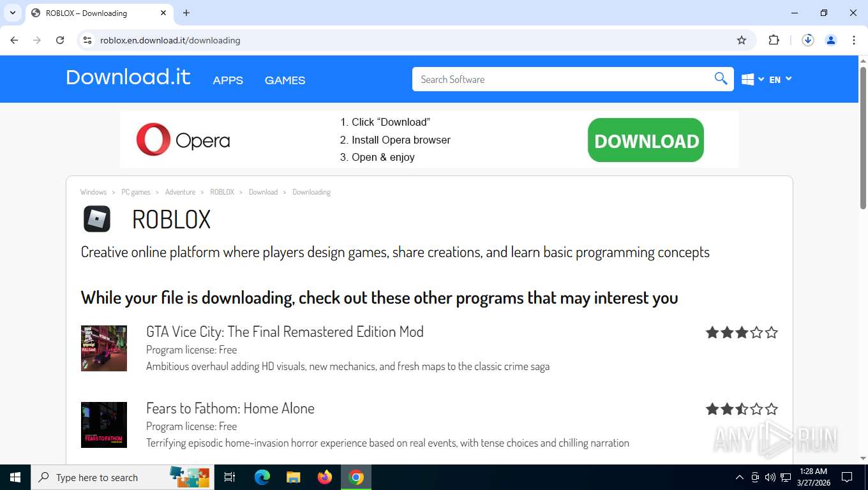The width and height of the screenshot is (868, 490).
Task: Open the Windows breadcrumb link
Action: pos(93,192)
